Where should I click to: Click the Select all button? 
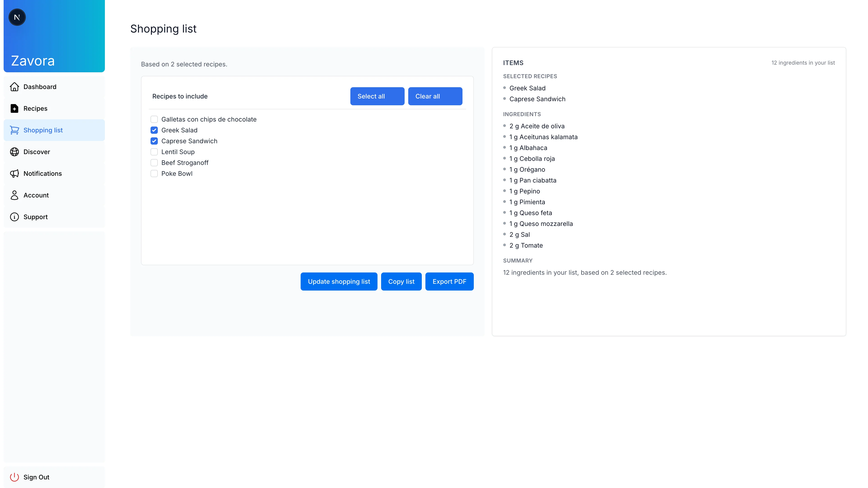[377, 96]
